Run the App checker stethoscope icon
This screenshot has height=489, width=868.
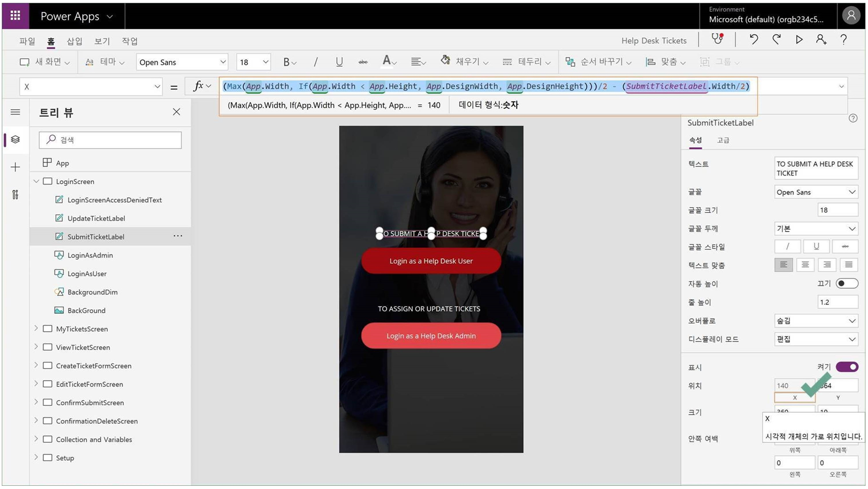point(717,39)
